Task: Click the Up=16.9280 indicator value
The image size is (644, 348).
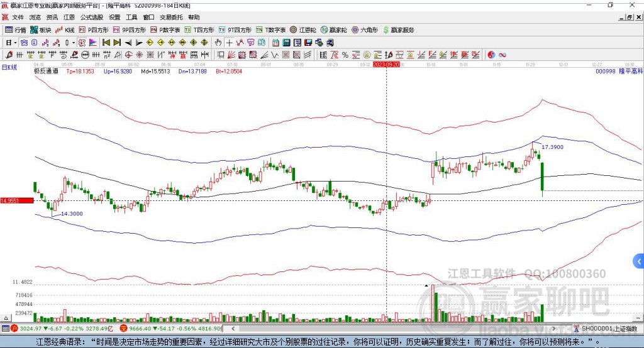Action: click(118, 71)
